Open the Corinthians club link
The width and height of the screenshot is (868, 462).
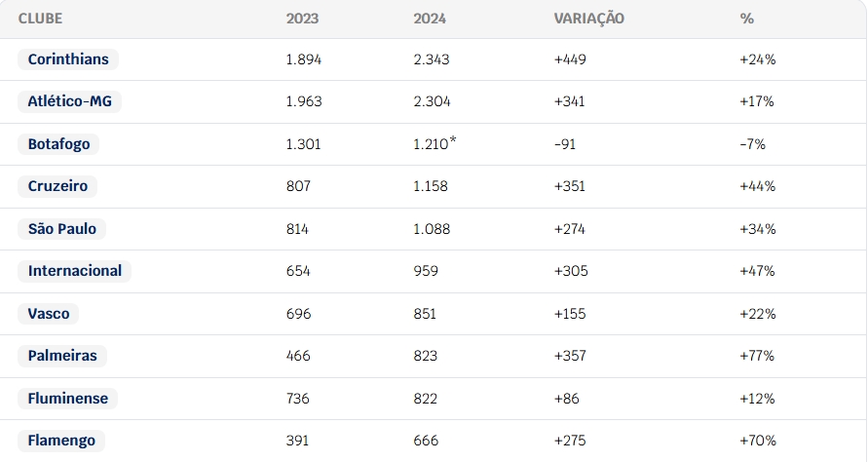[x=68, y=59]
